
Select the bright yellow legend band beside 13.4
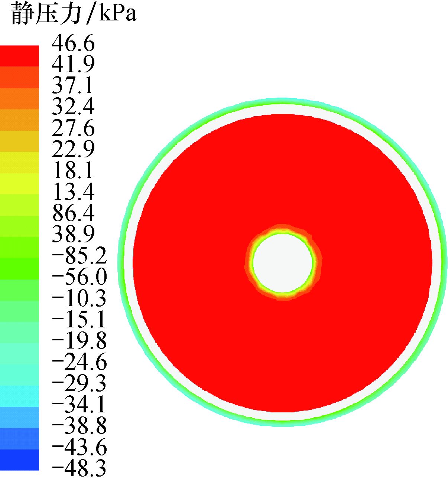[x=19, y=184]
